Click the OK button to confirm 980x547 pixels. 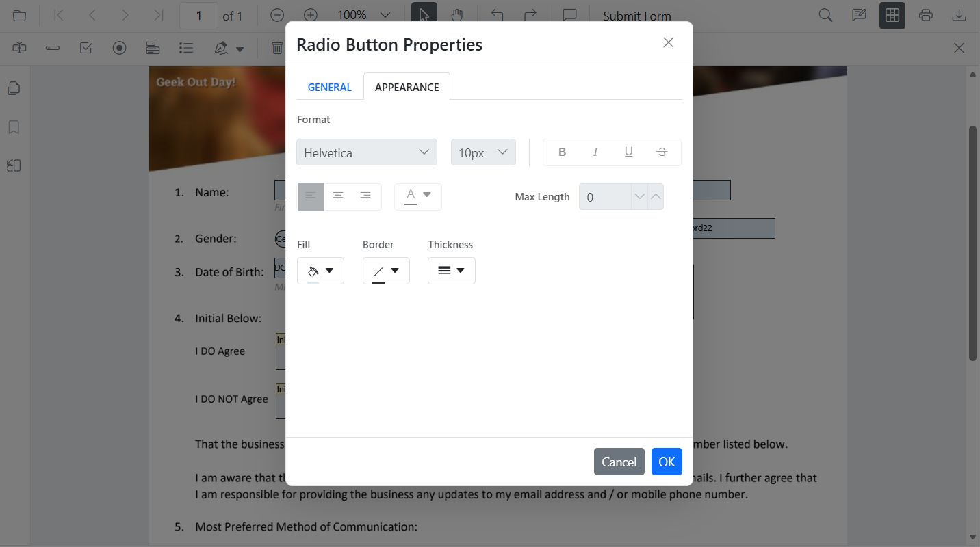(x=666, y=462)
